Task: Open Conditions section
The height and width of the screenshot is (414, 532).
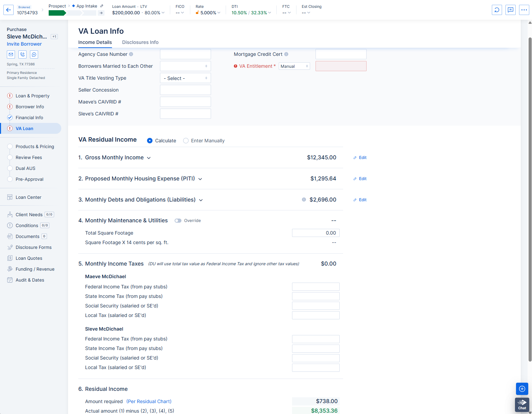Action: pyautogui.click(x=27, y=225)
